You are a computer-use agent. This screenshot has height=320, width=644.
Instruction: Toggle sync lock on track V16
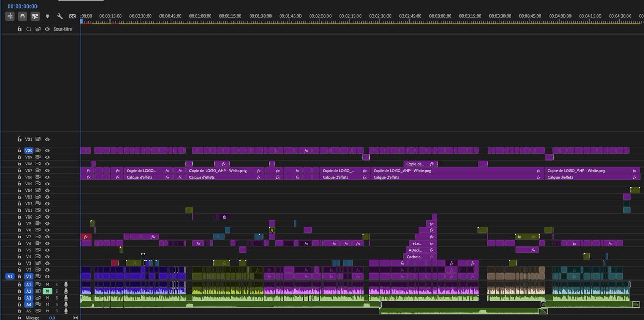pos(38,177)
